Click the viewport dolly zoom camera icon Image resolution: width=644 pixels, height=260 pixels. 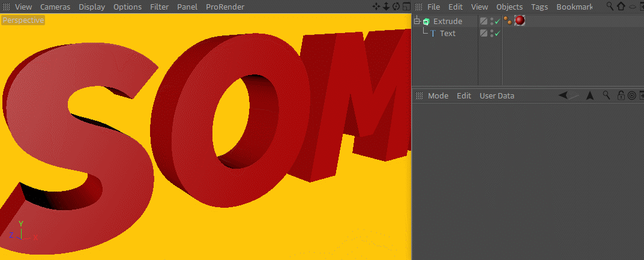coord(386,7)
